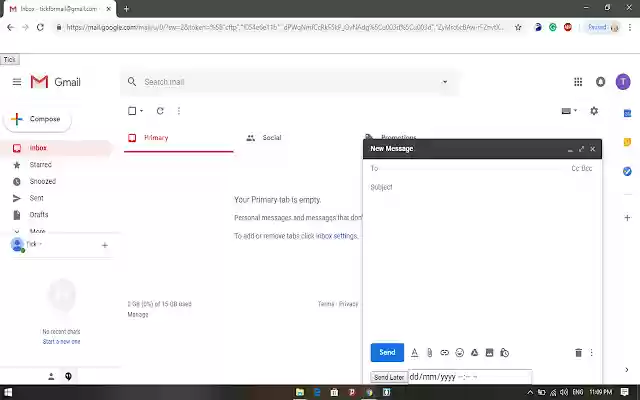Expand the More labels list
This screenshot has width=640, height=400.
tap(37, 231)
